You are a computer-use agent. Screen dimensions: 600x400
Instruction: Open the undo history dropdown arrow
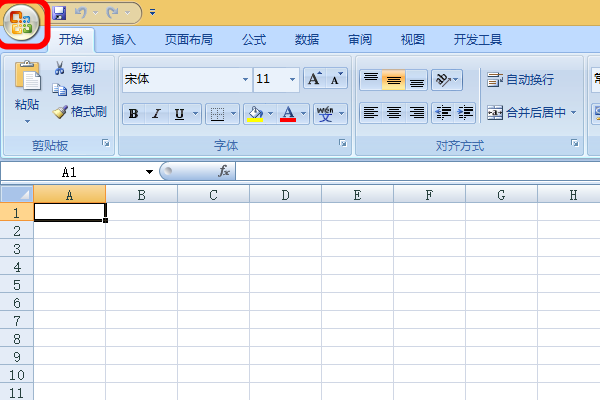pos(95,13)
